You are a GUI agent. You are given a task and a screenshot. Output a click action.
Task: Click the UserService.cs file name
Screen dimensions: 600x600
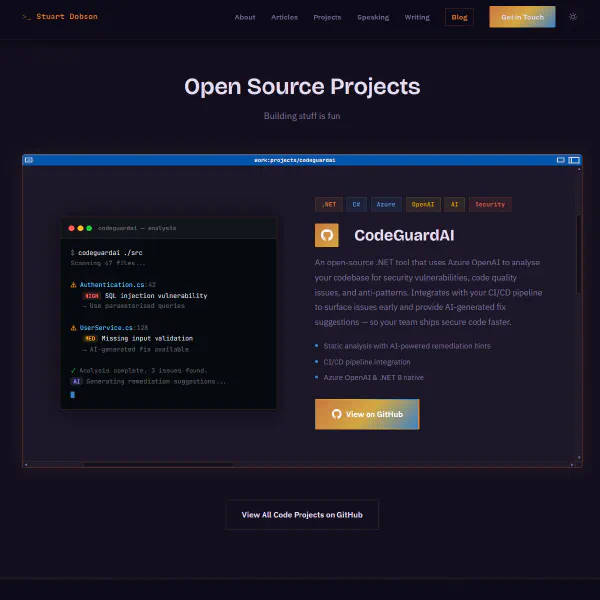pyautogui.click(x=106, y=328)
